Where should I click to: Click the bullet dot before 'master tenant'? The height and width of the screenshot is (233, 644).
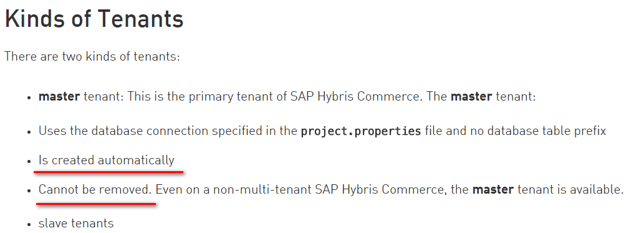pyautogui.click(x=29, y=98)
